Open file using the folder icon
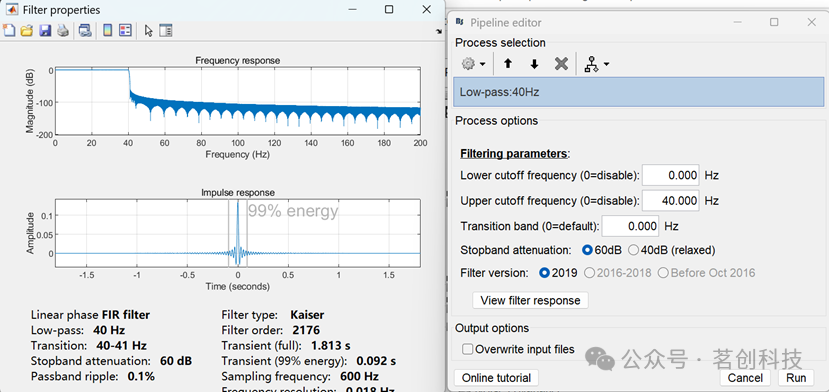This screenshot has height=392, width=829. click(26, 31)
